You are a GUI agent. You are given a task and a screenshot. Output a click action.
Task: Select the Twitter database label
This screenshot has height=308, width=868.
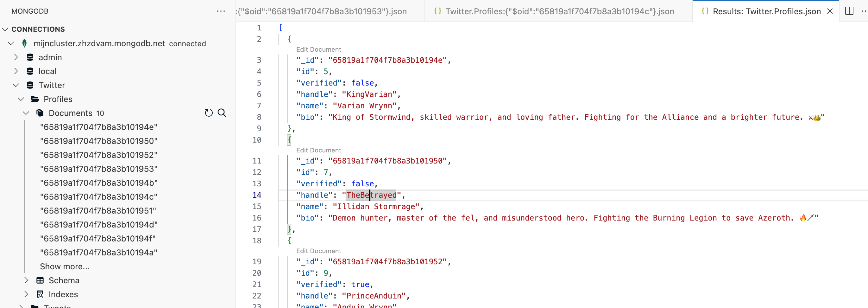52,85
